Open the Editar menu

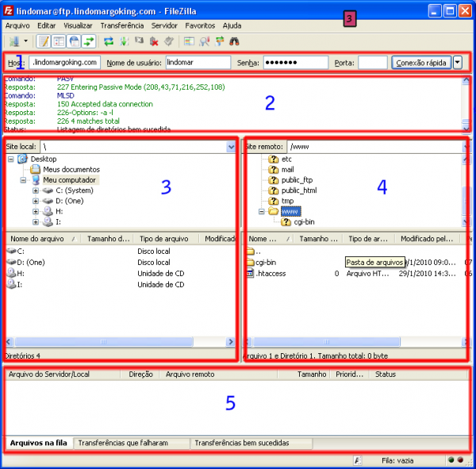47,26
